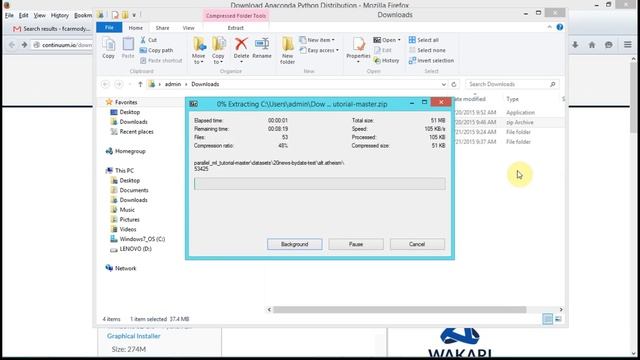Open Explorer help question icon

[560, 27]
